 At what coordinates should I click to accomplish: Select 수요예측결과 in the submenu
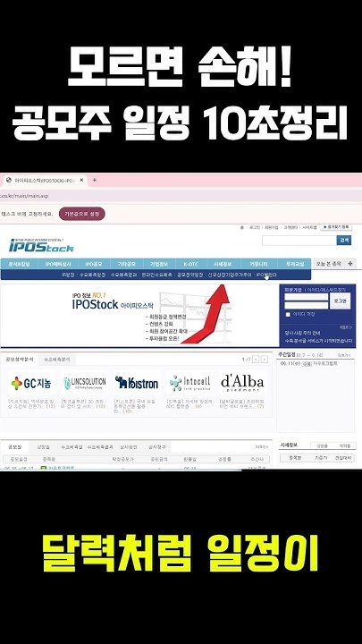[x=124, y=275]
